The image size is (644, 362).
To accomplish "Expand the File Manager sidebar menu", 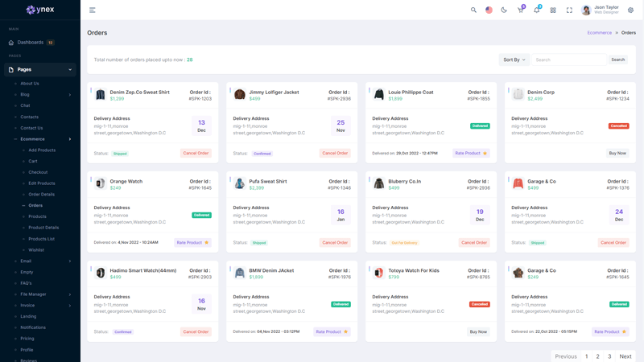I will [x=42, y=294].
